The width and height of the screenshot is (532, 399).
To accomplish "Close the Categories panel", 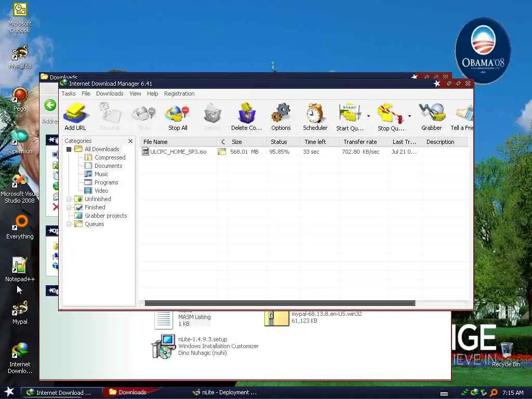I will (130, 141).
